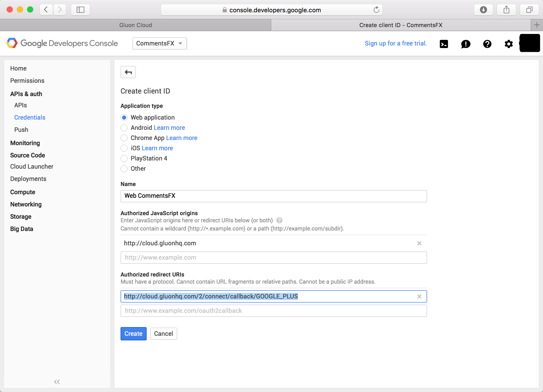The height and width of the screenshot is (392, 543).
Task: Expand the Storage section
Action: 21,217
